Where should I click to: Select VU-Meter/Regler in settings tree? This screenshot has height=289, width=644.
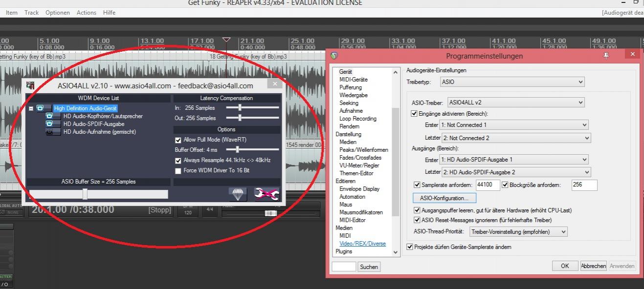tap(359, 165)
